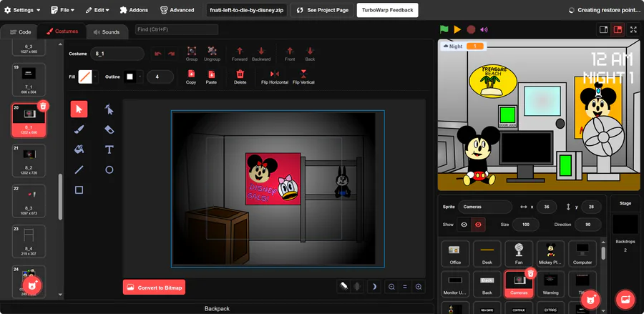
Task: Select the Reshape tool
Action: click(x=109, y=109)
